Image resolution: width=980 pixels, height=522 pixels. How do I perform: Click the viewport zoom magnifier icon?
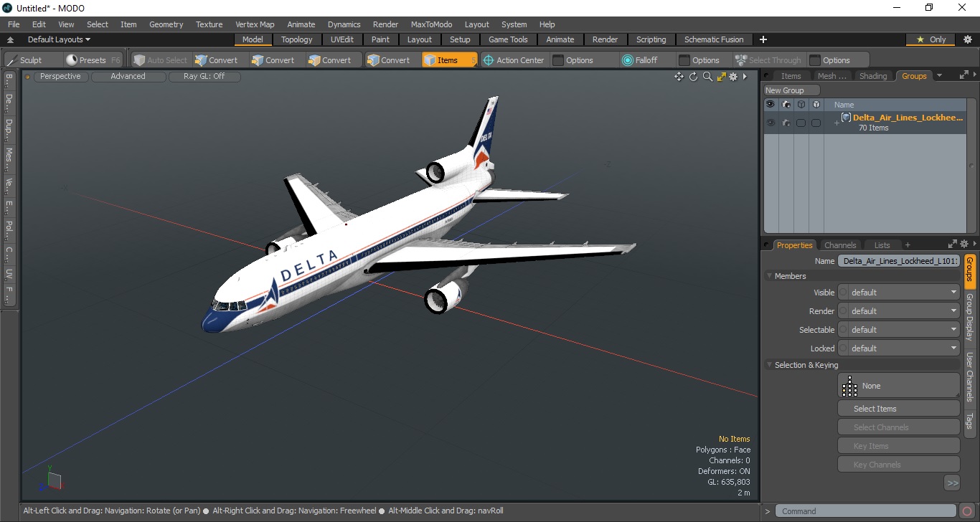pos(707,77)
